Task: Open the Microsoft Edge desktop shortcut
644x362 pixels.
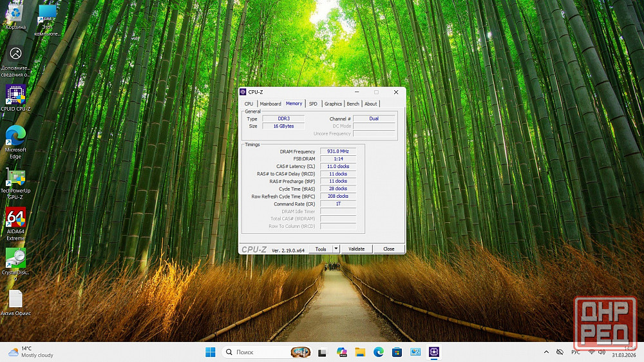Action: pyautogui.click(x=15, y=136)
